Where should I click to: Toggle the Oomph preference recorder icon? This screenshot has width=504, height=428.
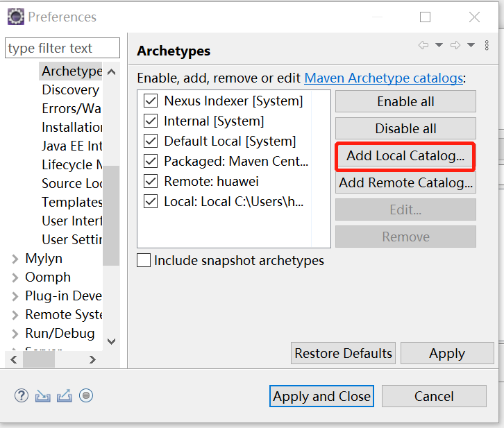86,395
